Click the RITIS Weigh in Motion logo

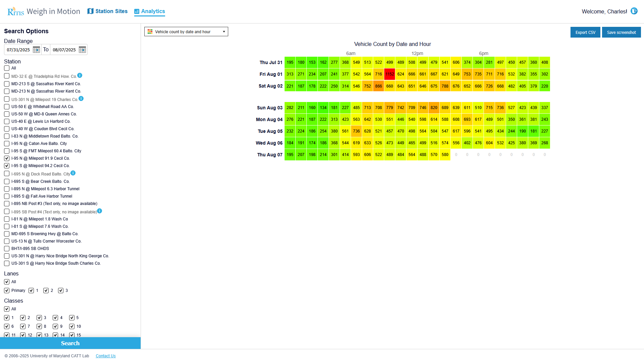click(x=44, y=11)
